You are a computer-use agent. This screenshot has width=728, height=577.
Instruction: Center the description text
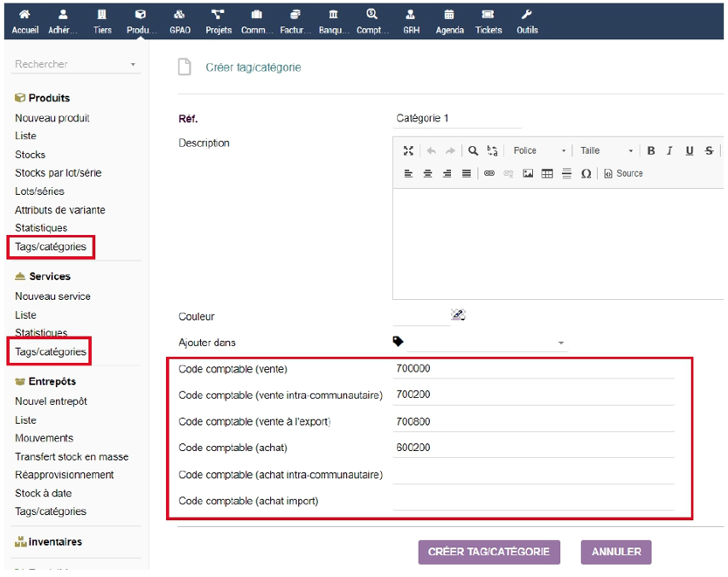click(x=427, y=173)
